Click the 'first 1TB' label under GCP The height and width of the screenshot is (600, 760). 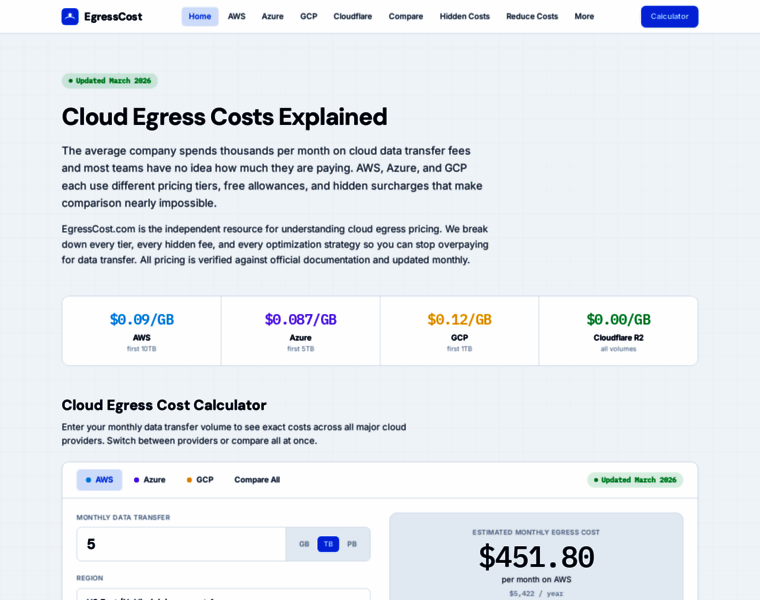(x=459, y=349)
